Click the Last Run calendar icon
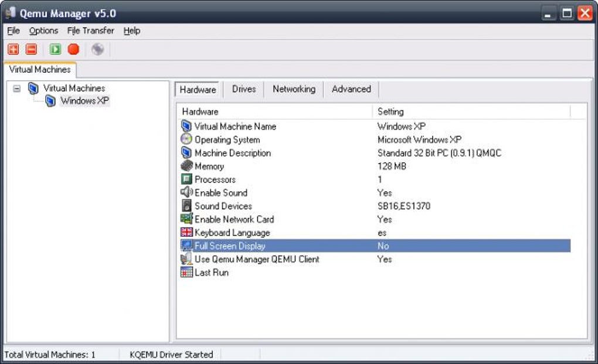 tap(186, 272)
